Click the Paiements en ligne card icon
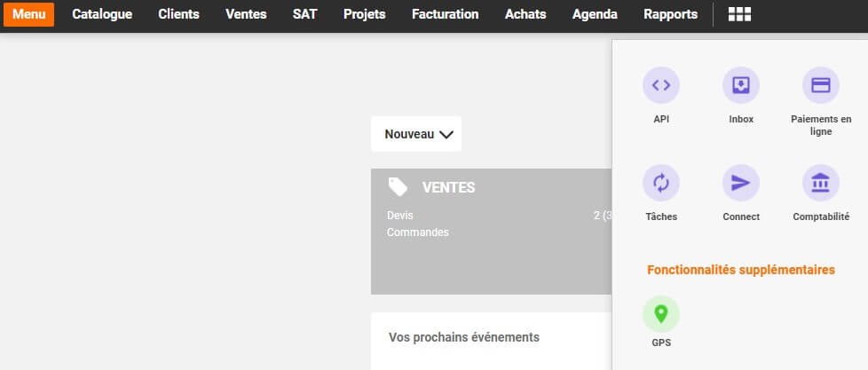868x370 pixels. tap(820, 86)
